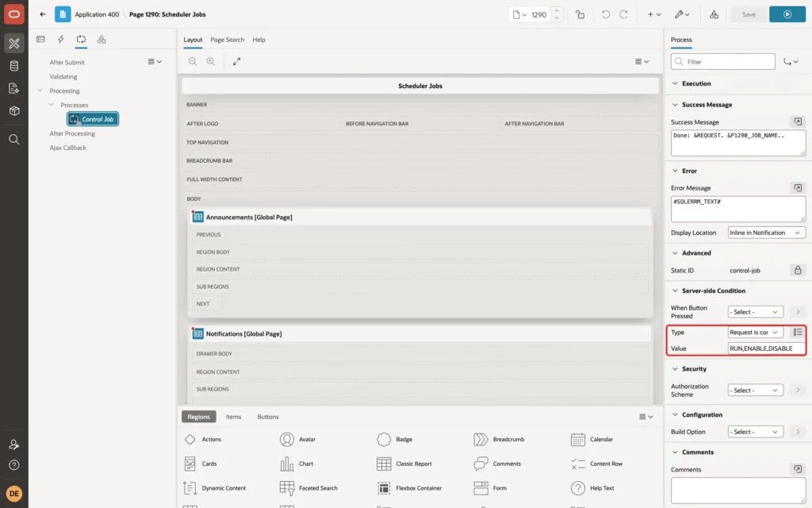Image resolution: width=812 pixels, height=508 pixels.
Task: Pick the Calendar region type
Action: [592, 440]
